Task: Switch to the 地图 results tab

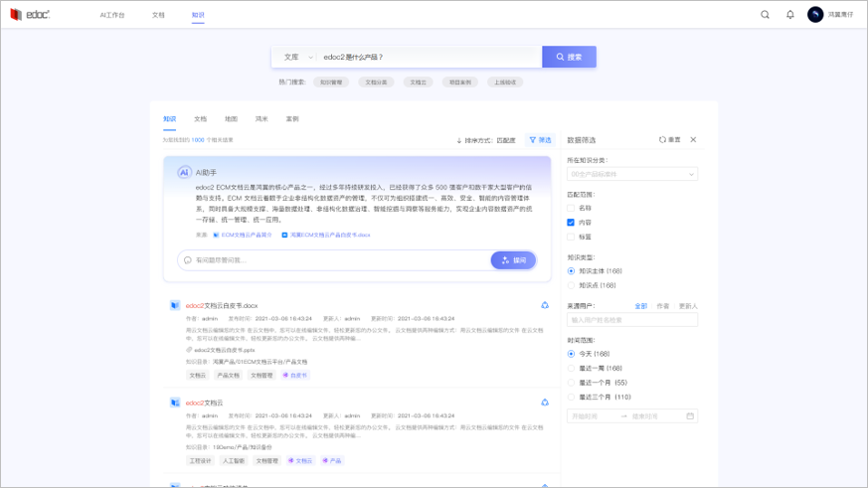Action: (x=231, y=119)
